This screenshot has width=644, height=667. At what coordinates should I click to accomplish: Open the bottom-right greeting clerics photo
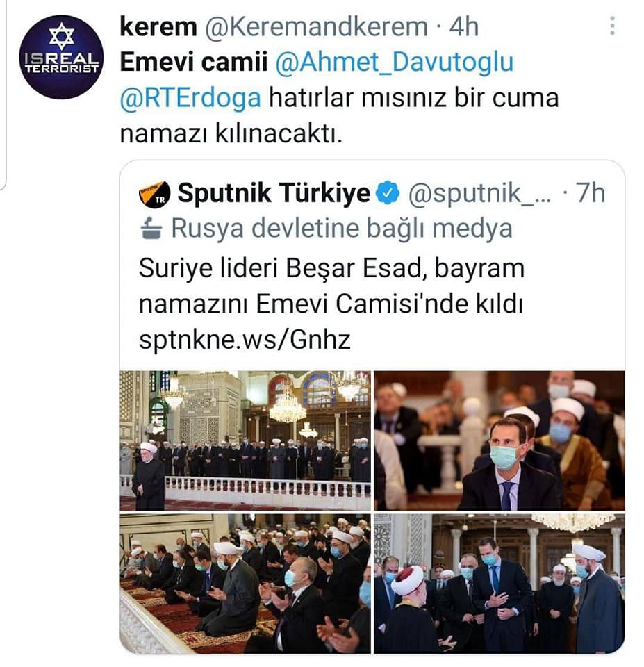tap(499, 584)
